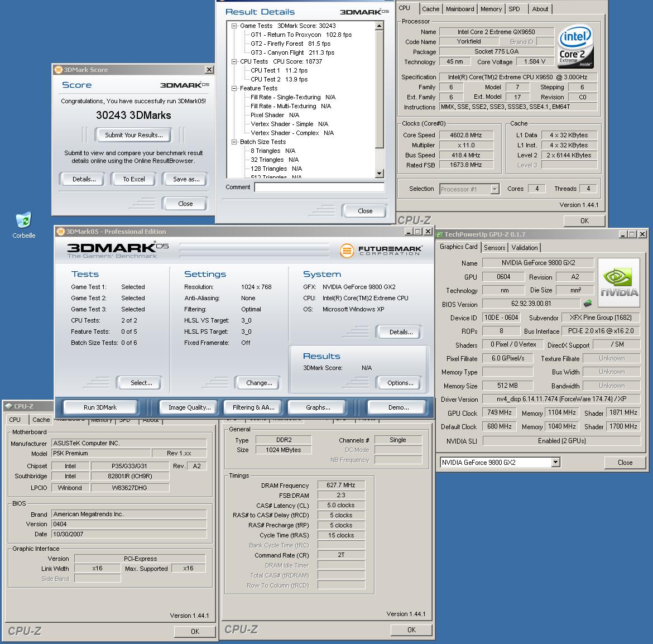The width and height of the screenshot is (653, 644).
Task: Collapse the Feature Tests tree node
Action: pyautogui.click(x=234, y=88)
